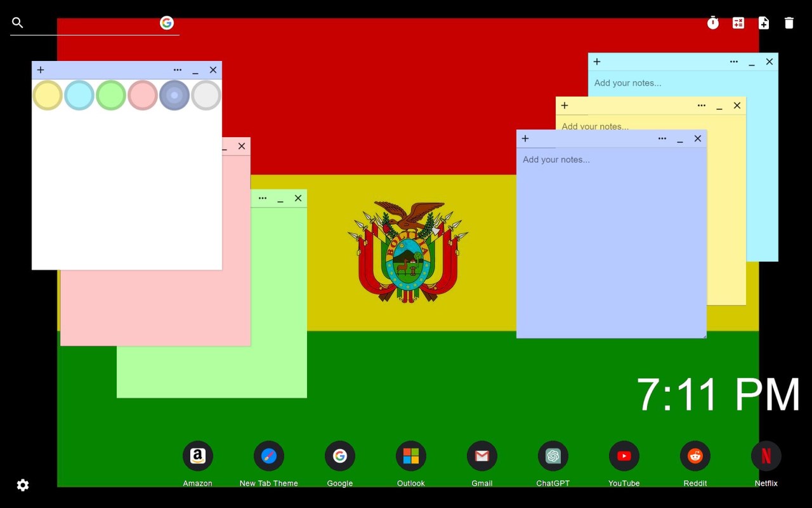Open settings with the gear icon
812x508 pixels.
tap(23, 485)
